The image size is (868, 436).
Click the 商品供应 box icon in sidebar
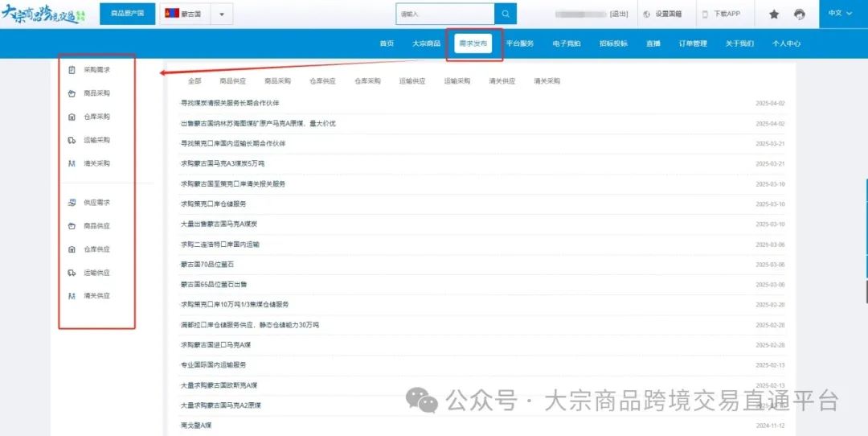pyautogui.click(x=72, y=226)
